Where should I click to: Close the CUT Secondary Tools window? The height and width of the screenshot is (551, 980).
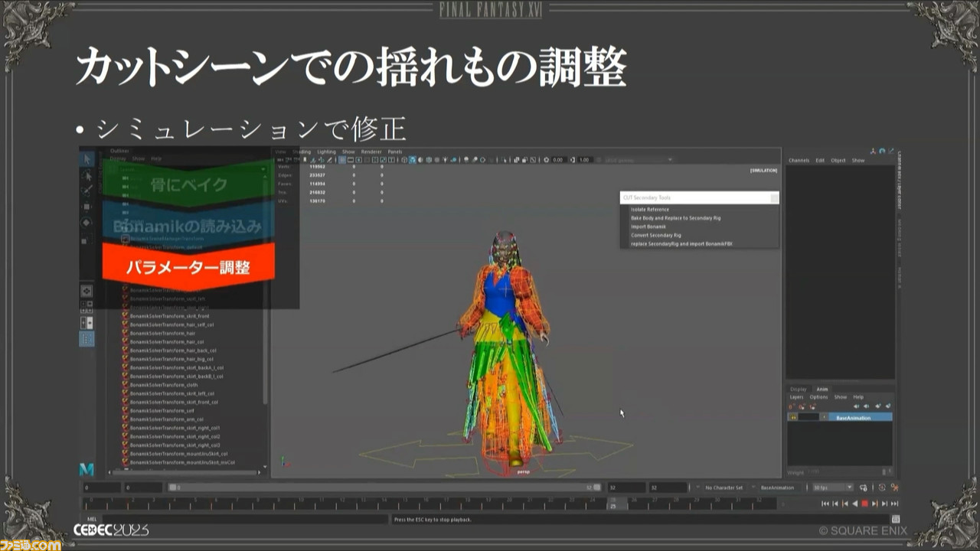tap(774, 197)
